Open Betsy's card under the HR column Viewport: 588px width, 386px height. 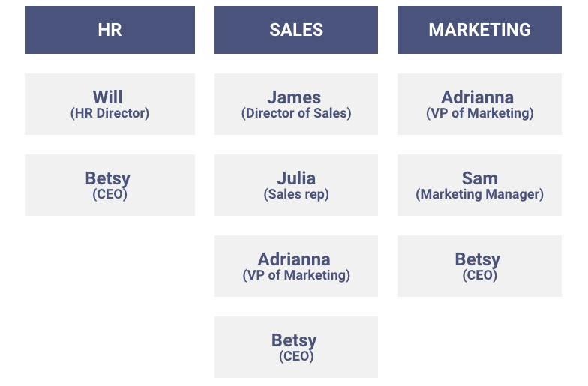pos(109,185)
